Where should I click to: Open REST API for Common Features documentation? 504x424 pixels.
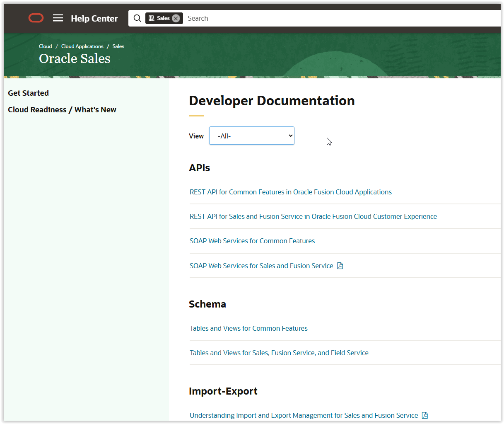coord(290,192)
